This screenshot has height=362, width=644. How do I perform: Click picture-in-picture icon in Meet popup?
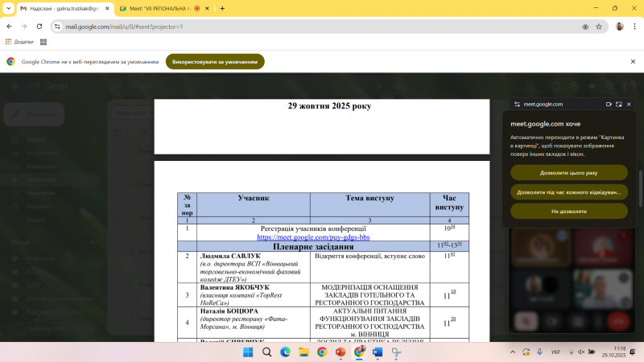pyautogui.click(x=619, y=104)
